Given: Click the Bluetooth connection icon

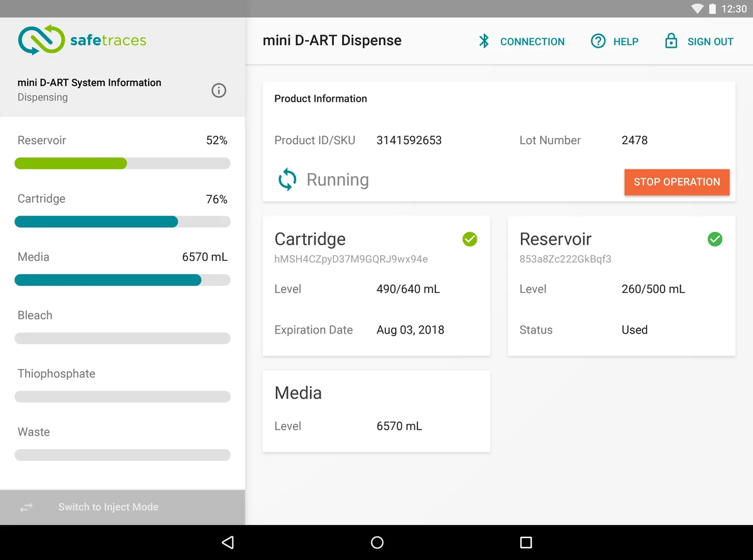Looking at the screenshot, I should click(x=484, y=41).
